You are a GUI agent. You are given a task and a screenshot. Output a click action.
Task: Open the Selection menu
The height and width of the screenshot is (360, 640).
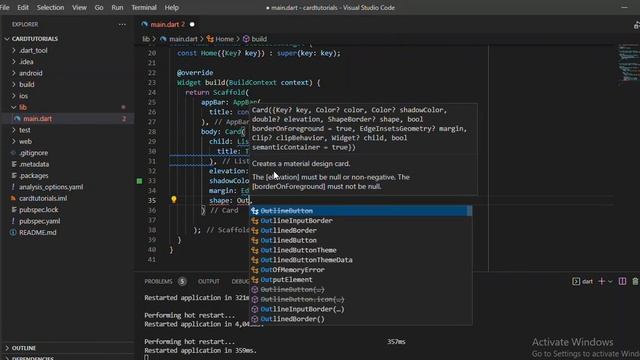pos(50,7)
